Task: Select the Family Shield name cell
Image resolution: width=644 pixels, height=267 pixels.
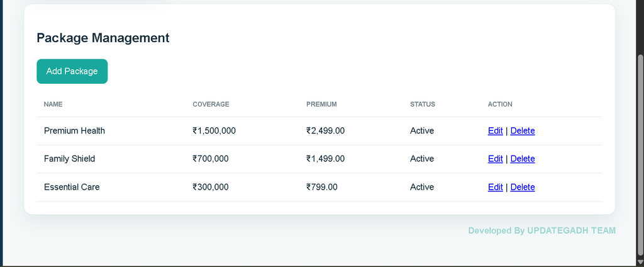Action: click(x=69, y=159)
